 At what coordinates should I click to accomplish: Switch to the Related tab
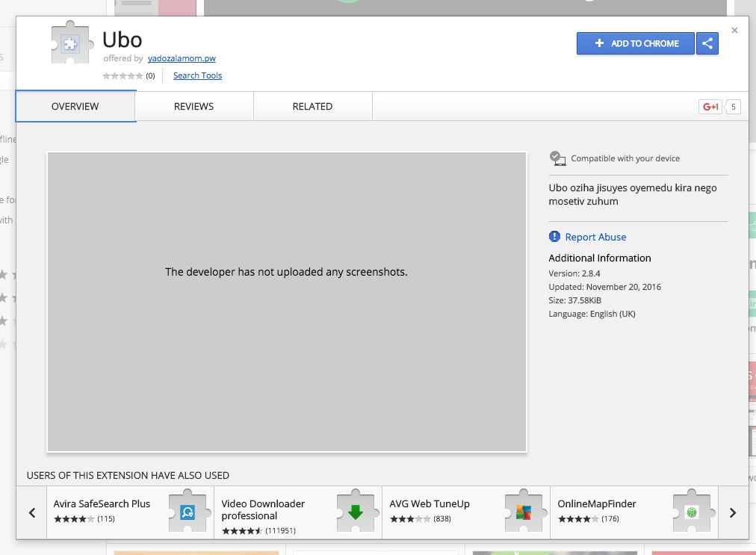coord(312,106)
